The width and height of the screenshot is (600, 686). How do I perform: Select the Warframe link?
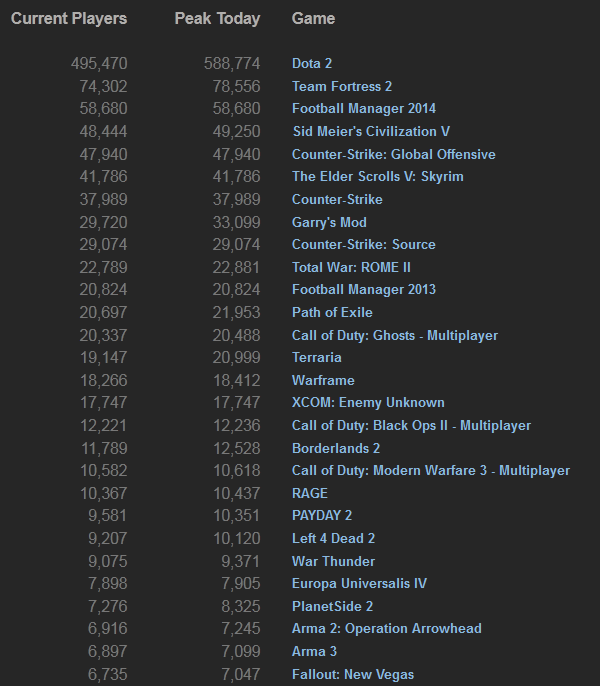coord(323,380)
